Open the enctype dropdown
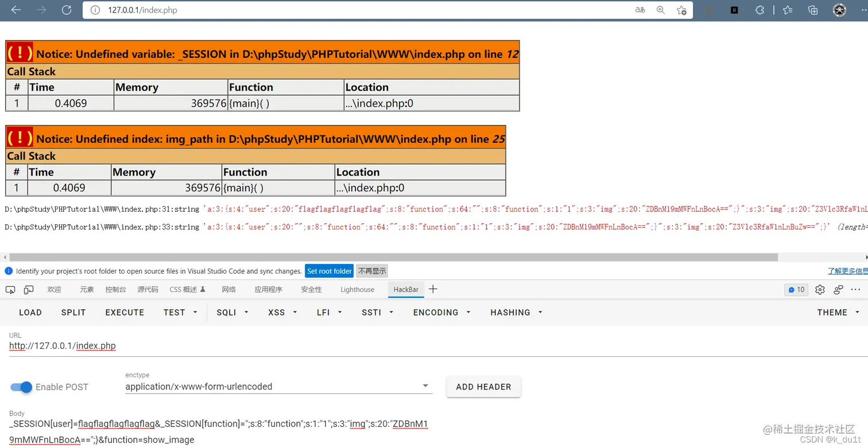Viewport: 868px width, 448px height. pyautogui.click(x=278, y=386)
